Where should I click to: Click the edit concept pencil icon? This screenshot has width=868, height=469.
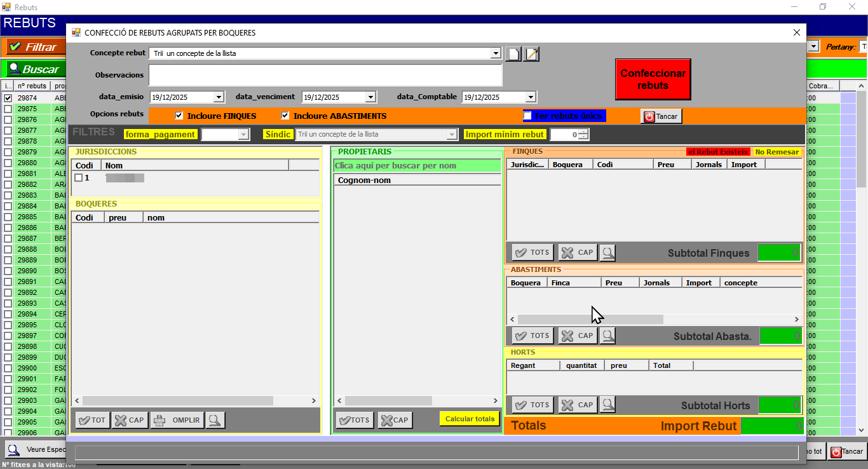[531, 54]
